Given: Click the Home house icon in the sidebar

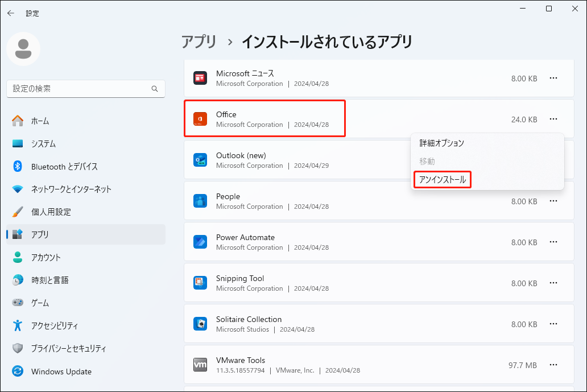Looking at the screenshot, I should 18,121.
